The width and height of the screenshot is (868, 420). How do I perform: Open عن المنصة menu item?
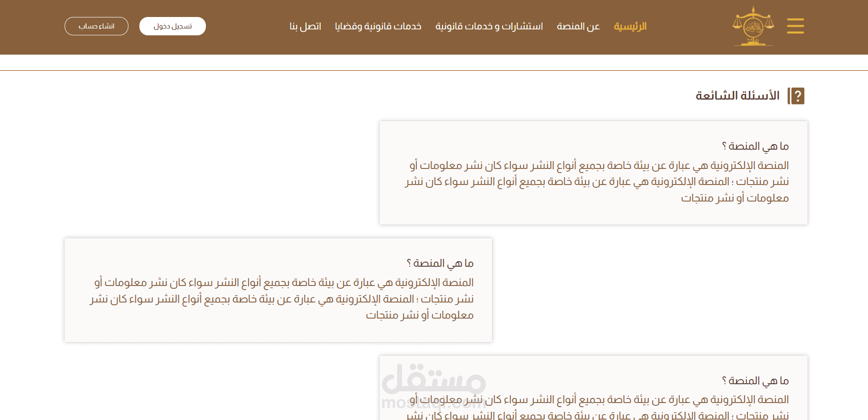click(578, 26)
